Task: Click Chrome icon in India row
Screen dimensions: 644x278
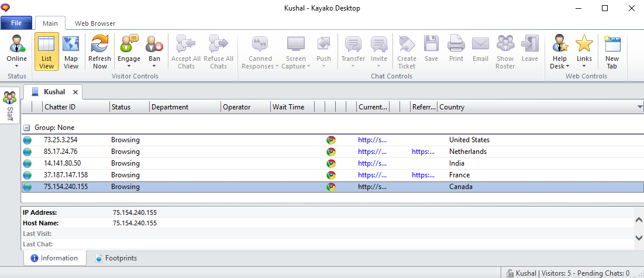Action: (330, 163)
